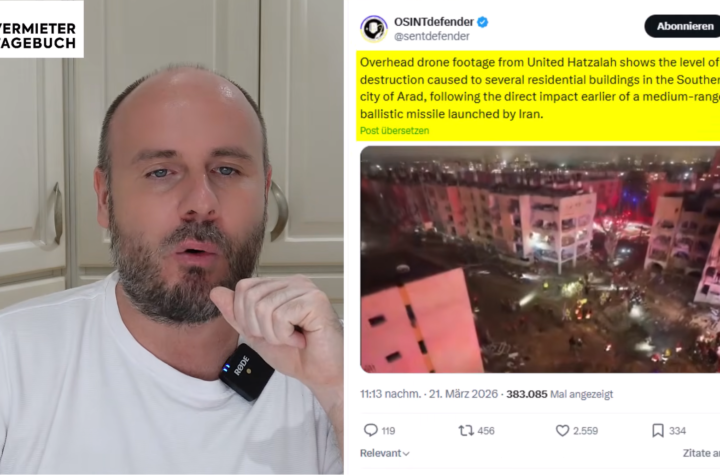Repost using the retweet arrows icon
The image size is (720, 475).
point(466,430)
